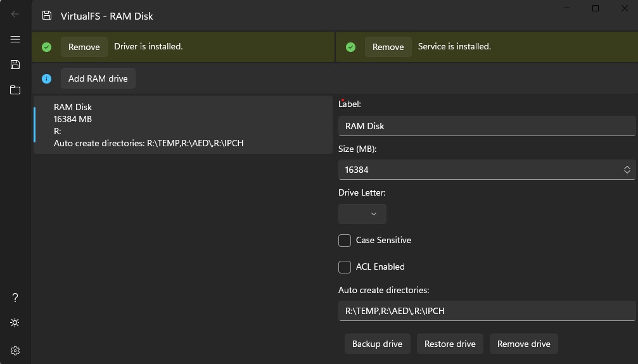Focus the Auto create directories field
Viewport: 638px width, 364px height.
click(487, 311)
